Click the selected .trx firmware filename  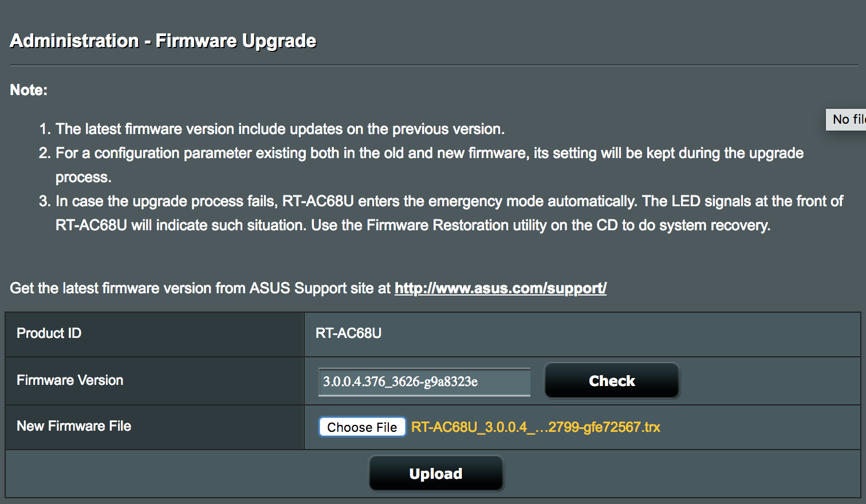tap(536, 427)
